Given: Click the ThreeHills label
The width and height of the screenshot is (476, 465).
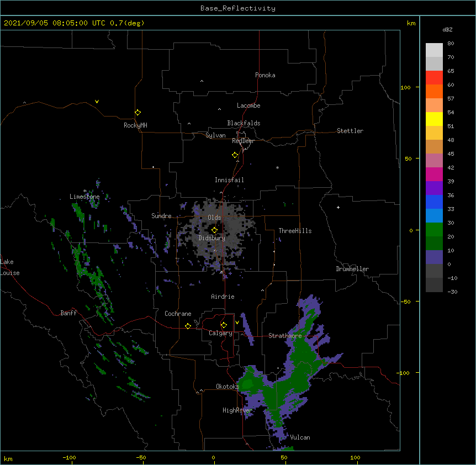Looking at the screenshot, I should [x=295, y=231].
